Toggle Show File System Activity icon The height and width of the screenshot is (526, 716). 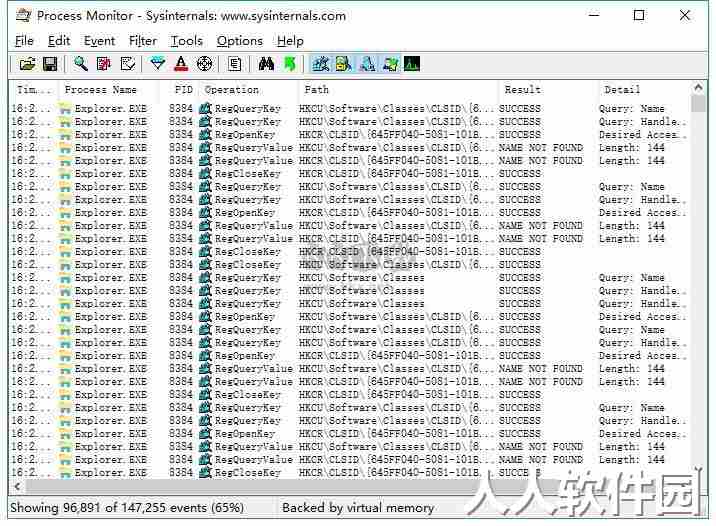click(344, 64)
